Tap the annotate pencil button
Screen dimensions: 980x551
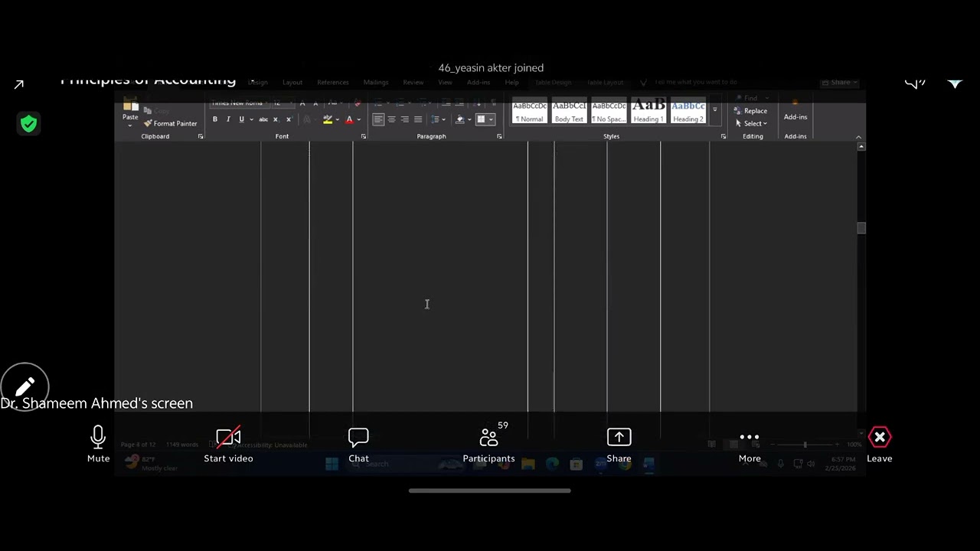(24, 387)
